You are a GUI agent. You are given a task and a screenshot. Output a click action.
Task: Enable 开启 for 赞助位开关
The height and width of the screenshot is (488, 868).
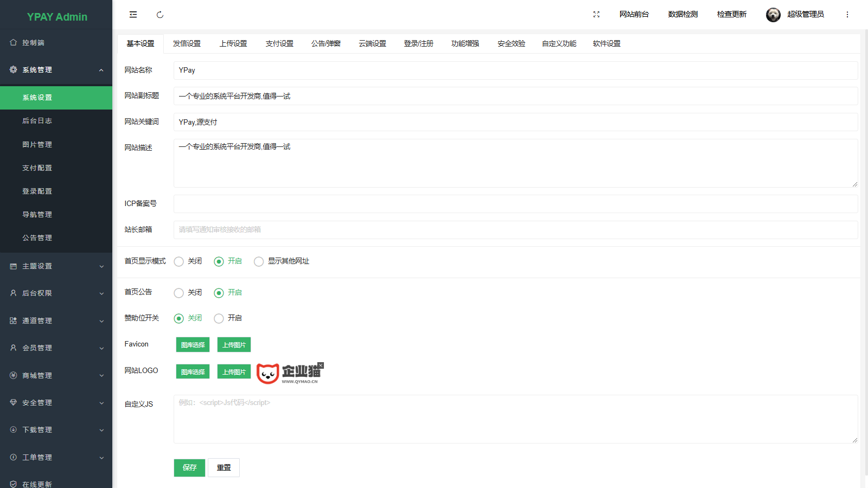tap(219, 319)
